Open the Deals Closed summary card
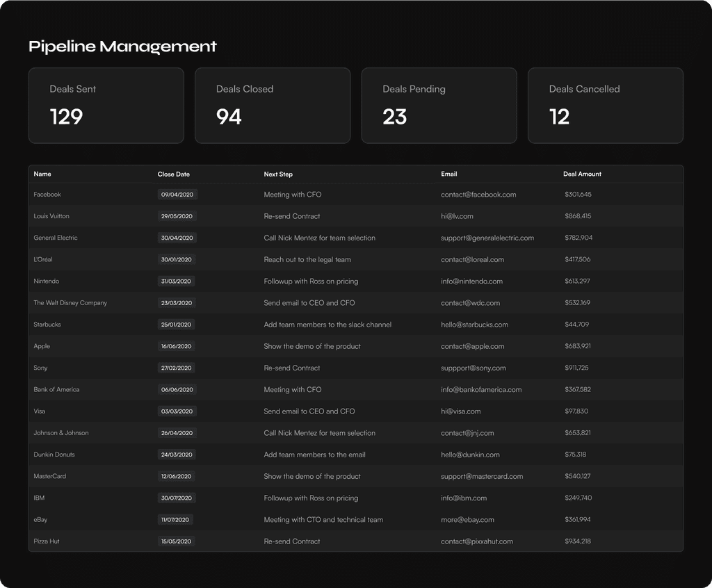This screenshot has height=588, width=712. 272,106
